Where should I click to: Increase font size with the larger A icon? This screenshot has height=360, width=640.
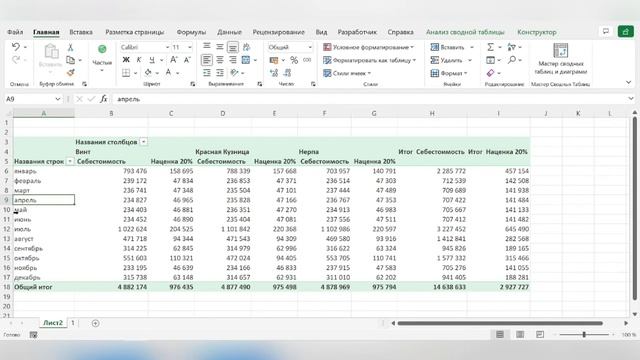[x=173, y=60]
